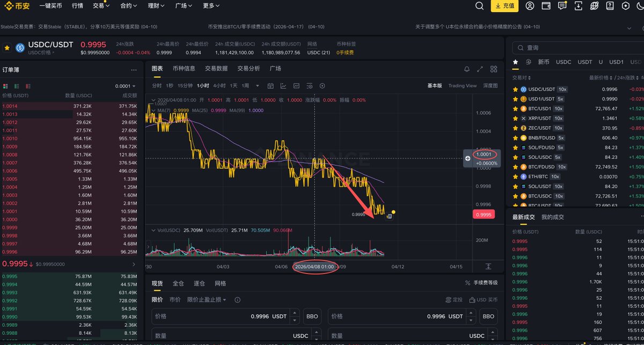Select the 全仓 margin tab
This screenshot has height=345, width=644.
[178, 283]
